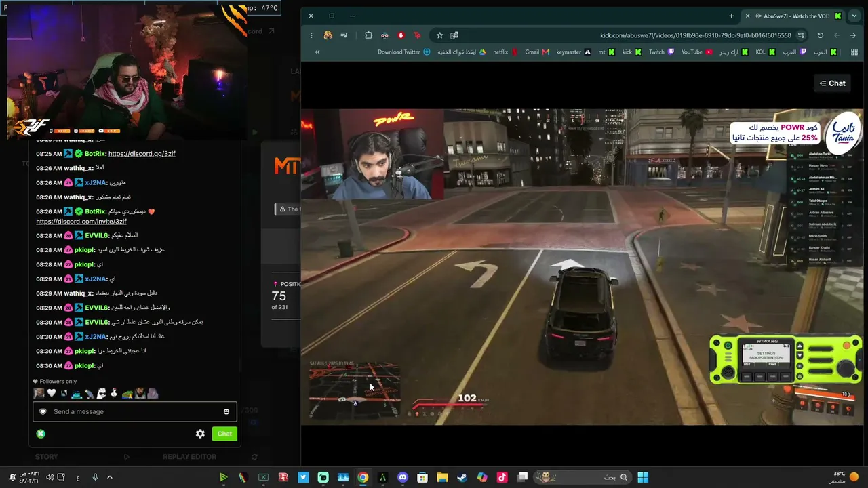868x488 pixels.
Task: Open Discord from the taskbar
Action: click(x=403, y=477)
